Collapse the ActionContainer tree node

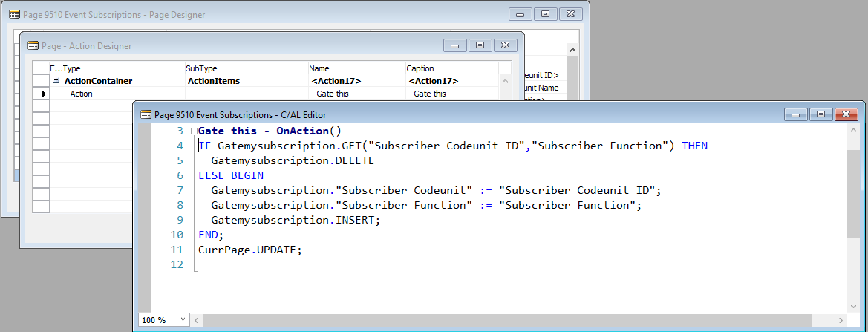[x=56, y=81]
